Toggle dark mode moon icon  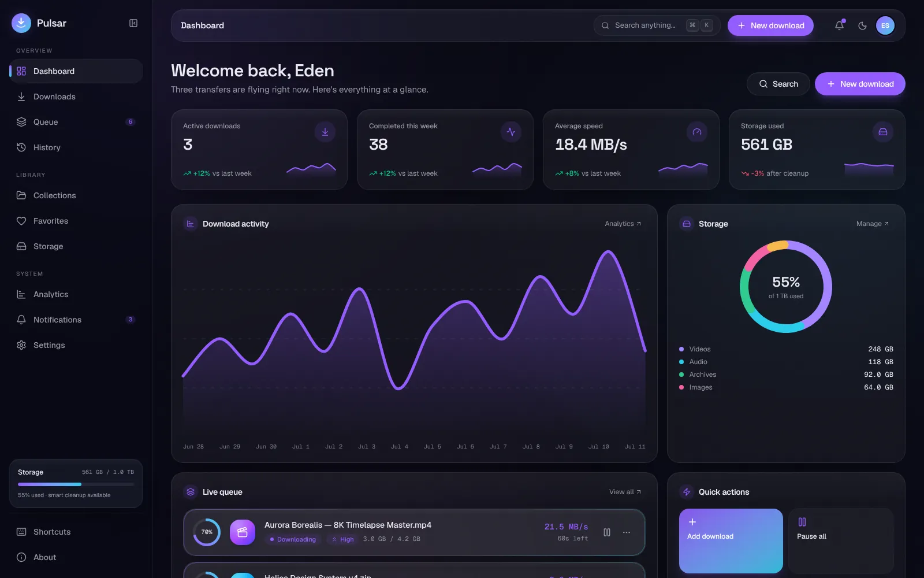coord(862,25)
